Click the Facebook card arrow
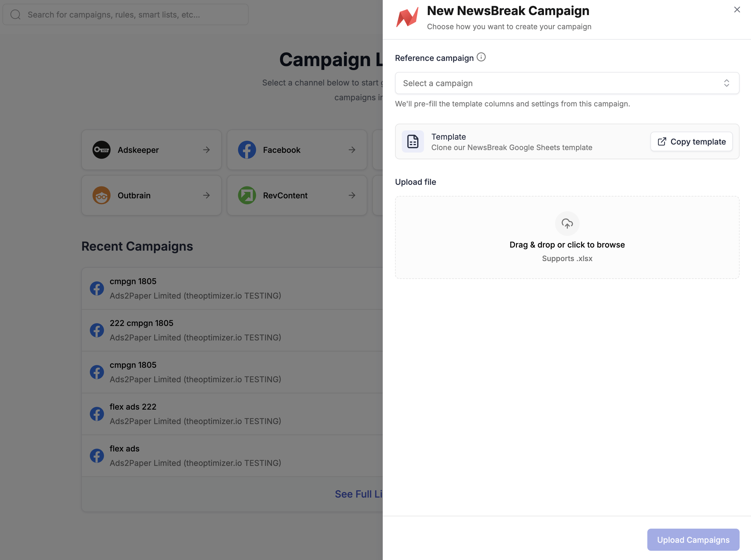 [352, 150]
